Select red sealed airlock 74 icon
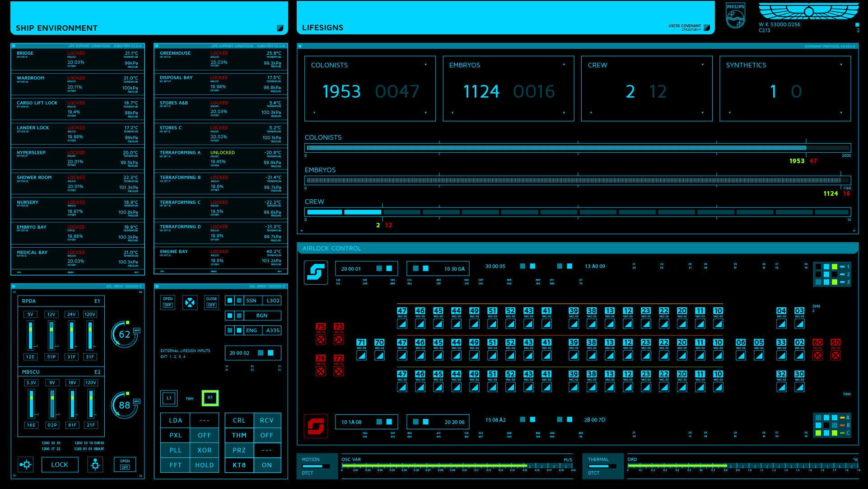Viewport: 868px width, 489px height. (321, 371)
